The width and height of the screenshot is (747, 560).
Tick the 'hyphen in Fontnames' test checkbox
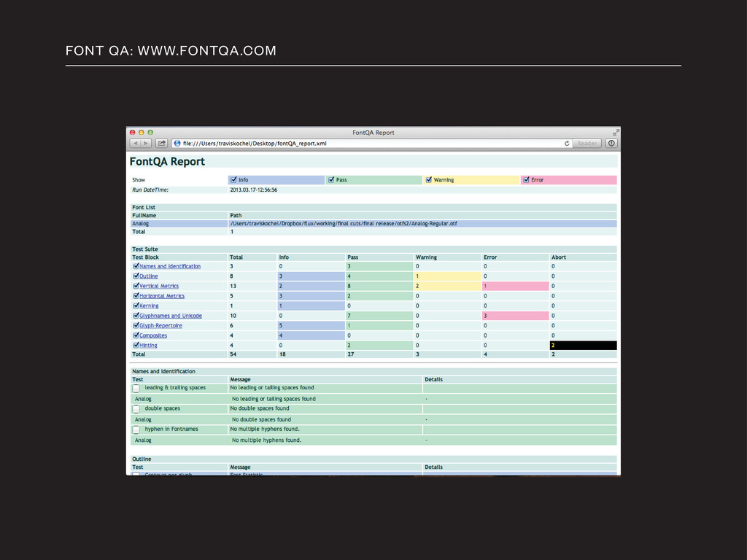pyautogui.click(x=136, y=430)
